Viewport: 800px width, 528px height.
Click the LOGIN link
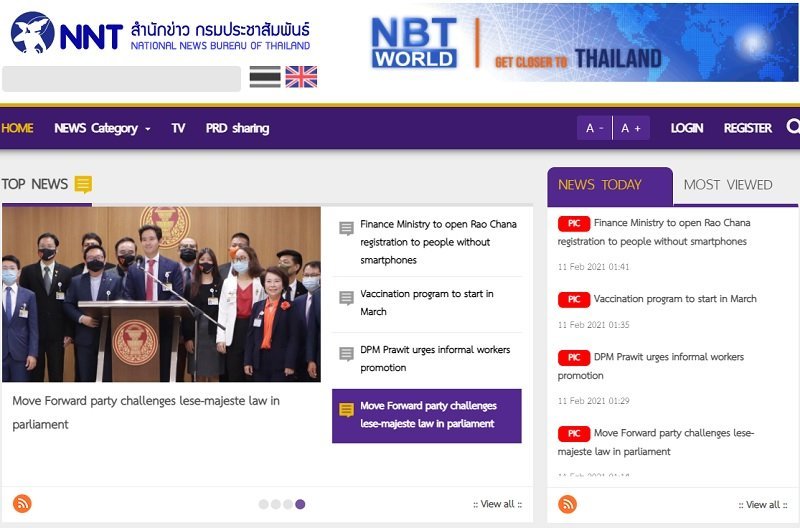[x=687, y=128]
